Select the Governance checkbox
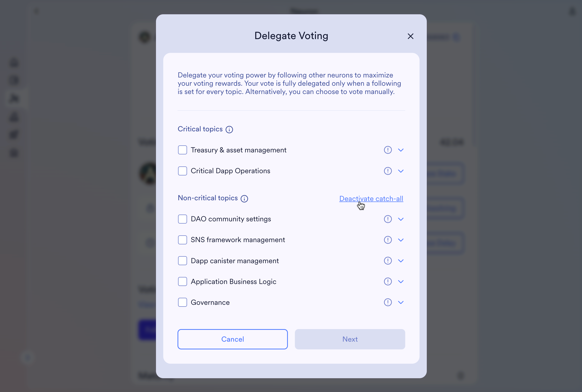582x392 pixels. [x=183, y=302]
